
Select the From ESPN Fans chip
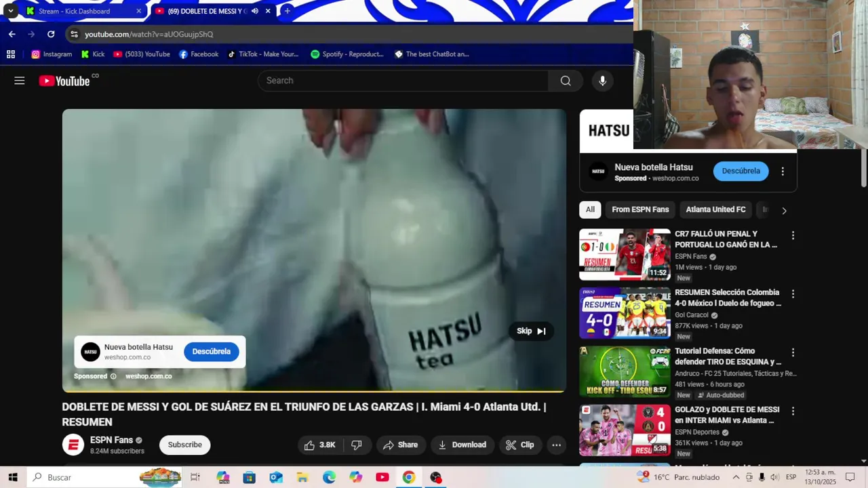click(x=640, y=209)
